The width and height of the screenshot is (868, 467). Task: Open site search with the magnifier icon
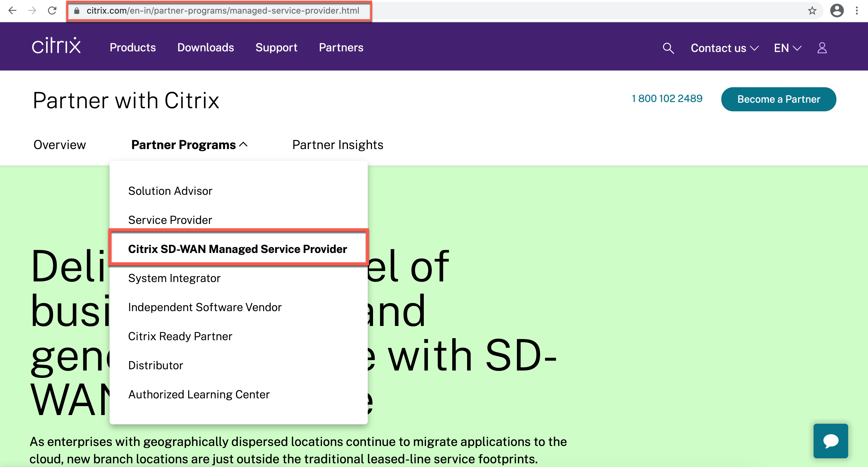click(x=668, y=48)
